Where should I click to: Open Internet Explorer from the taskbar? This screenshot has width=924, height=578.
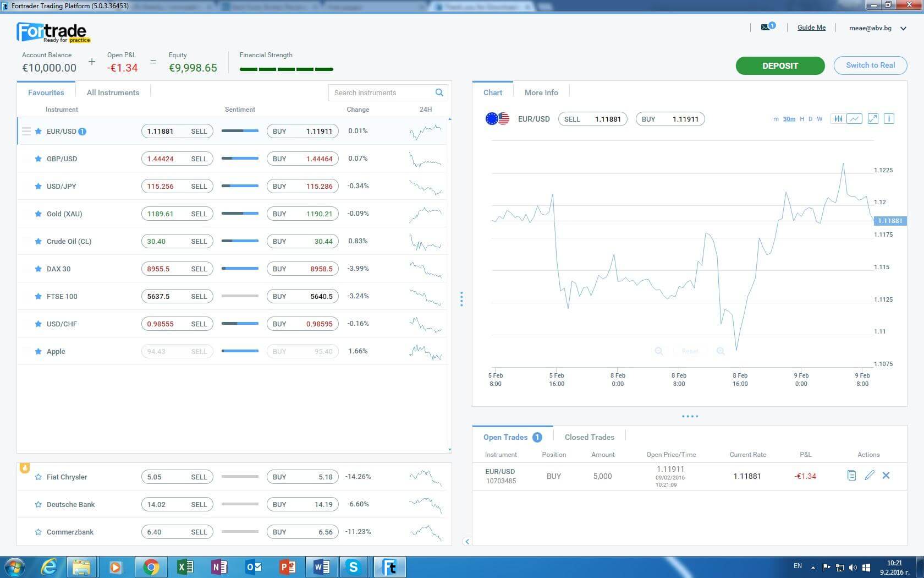(x=49, y=567)
